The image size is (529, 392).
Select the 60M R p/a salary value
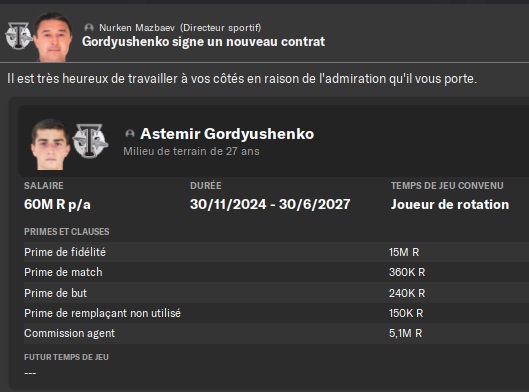57,204
